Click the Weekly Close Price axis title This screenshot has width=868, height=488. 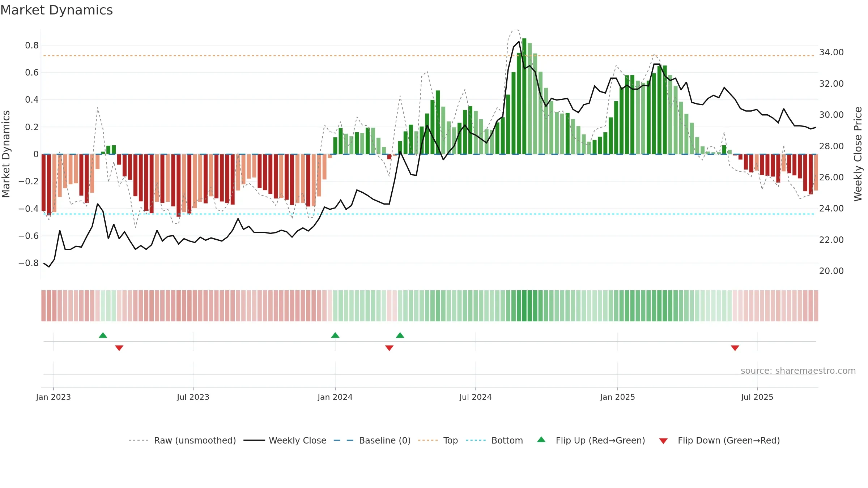coord(858,154)
